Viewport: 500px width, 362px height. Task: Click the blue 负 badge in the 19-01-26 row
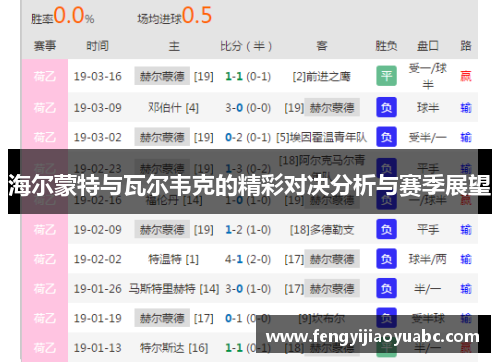tap(386, 288)
